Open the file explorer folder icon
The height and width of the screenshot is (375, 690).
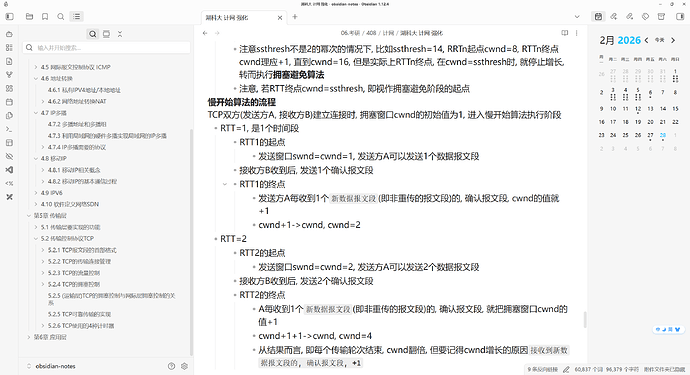coord(29,17)
